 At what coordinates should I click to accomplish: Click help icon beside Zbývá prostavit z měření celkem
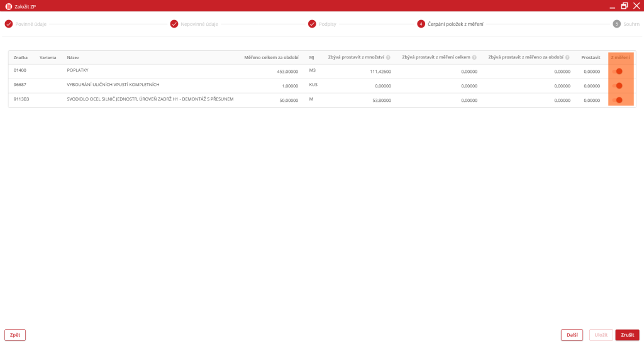coord(475,58)
